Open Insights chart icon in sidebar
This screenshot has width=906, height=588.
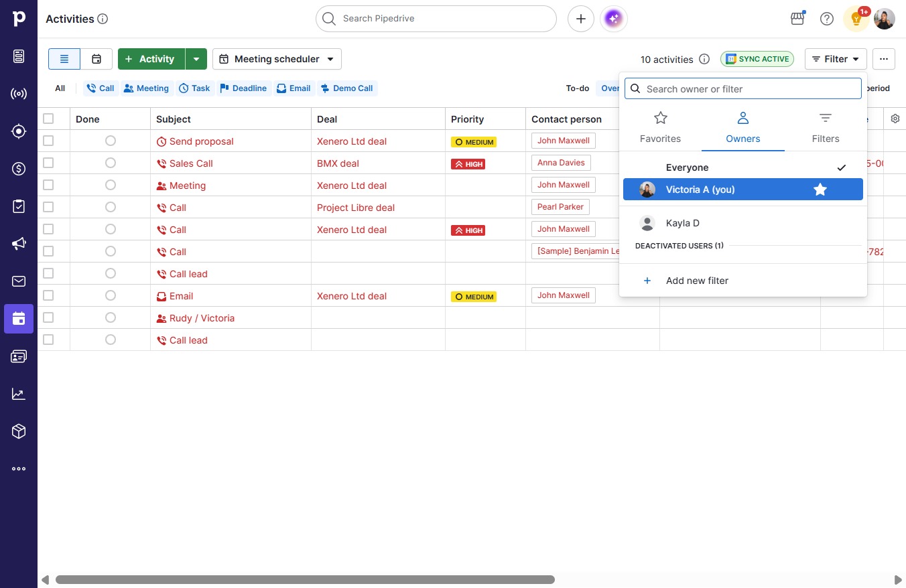click(x=19, y=394)
